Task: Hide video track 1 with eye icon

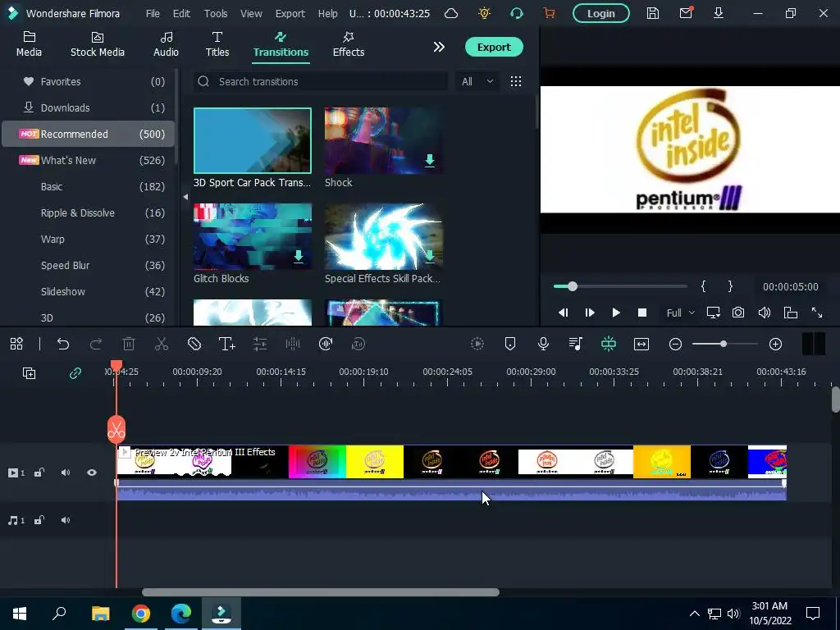Action: tap(92, 472)
